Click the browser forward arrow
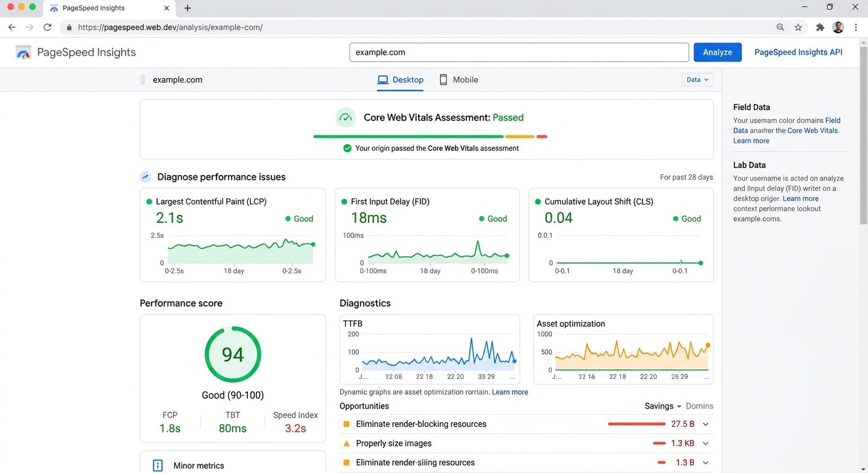The height and width of the screenshot is (473, 868). [30, 27]
